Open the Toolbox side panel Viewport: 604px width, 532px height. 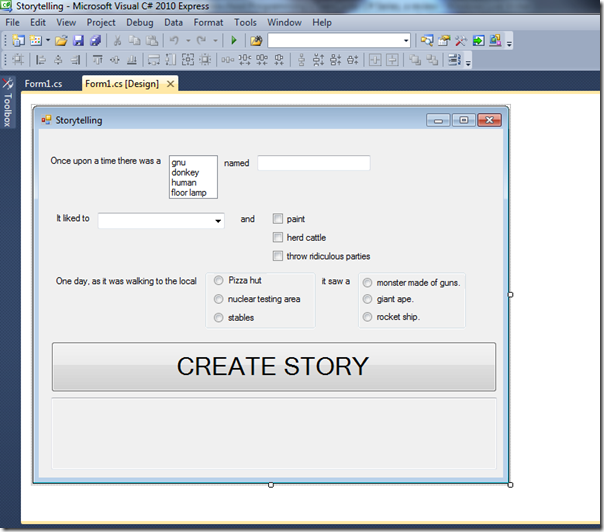[7, 102]
